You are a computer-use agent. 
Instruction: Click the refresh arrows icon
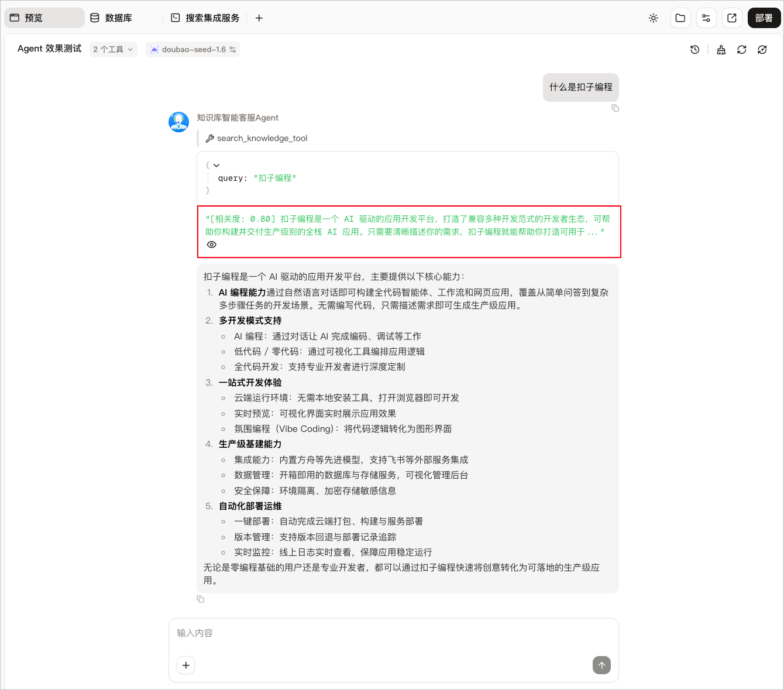tap(742, 50)
